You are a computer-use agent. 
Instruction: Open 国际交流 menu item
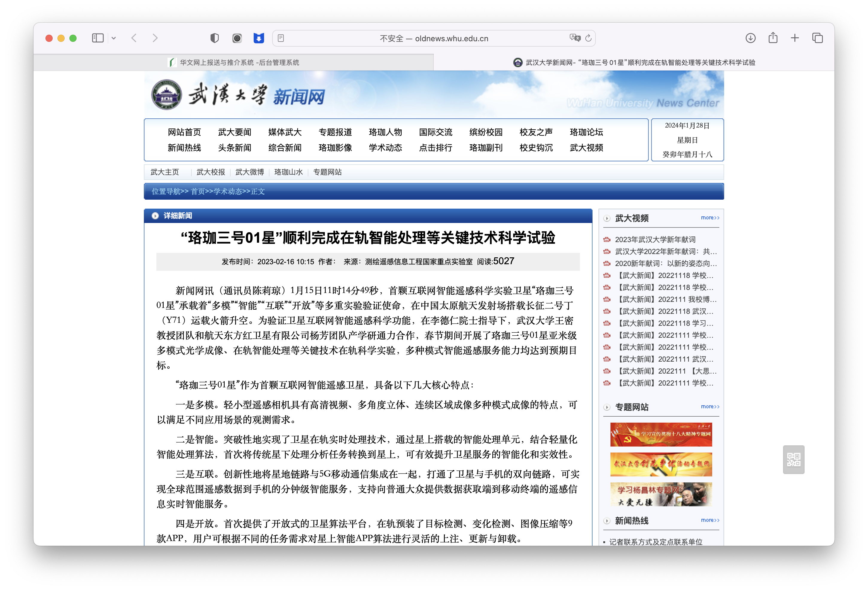pyautogui.click(x=435, y=132)
